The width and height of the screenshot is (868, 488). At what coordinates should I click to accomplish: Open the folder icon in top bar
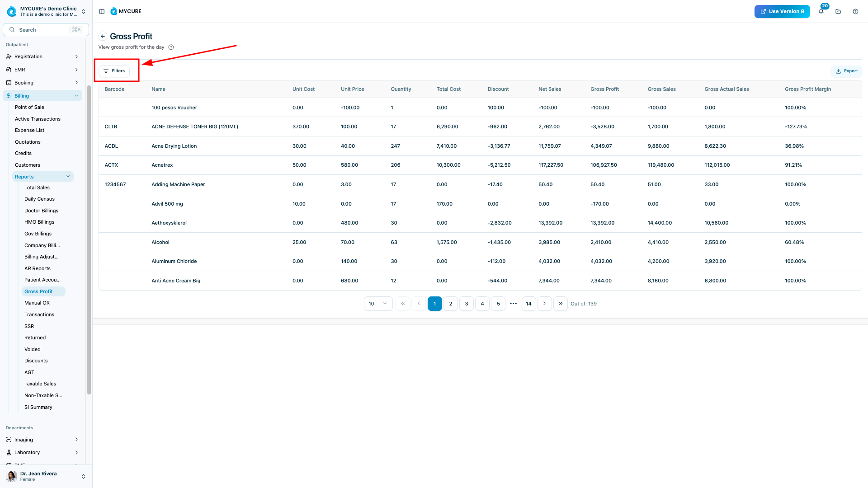point(838,11)
